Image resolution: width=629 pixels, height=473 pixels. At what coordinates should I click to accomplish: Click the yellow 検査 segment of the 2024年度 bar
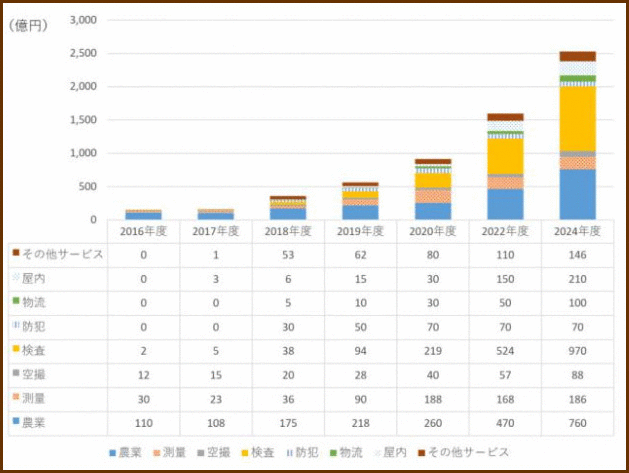click(x=577, y=118)
